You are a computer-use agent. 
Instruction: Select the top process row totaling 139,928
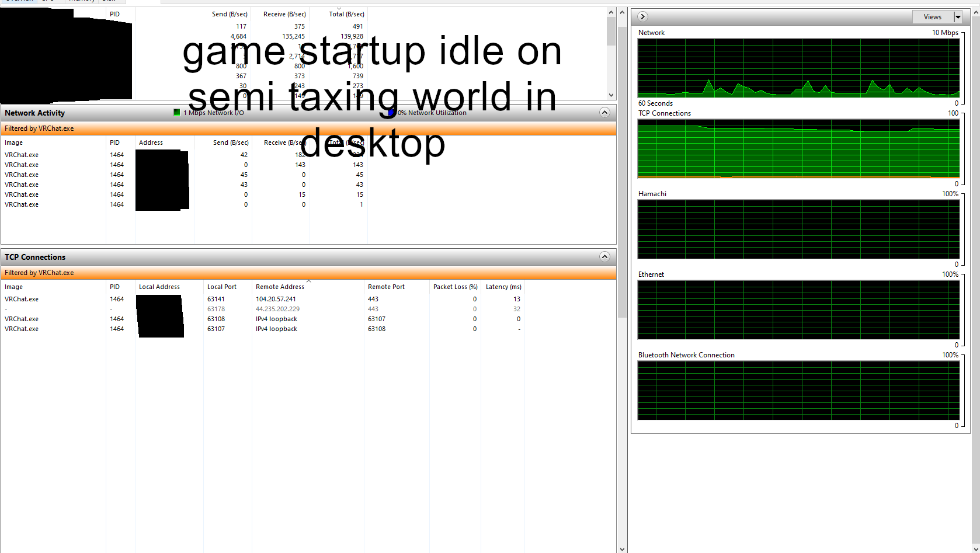[x=185, y=36]
